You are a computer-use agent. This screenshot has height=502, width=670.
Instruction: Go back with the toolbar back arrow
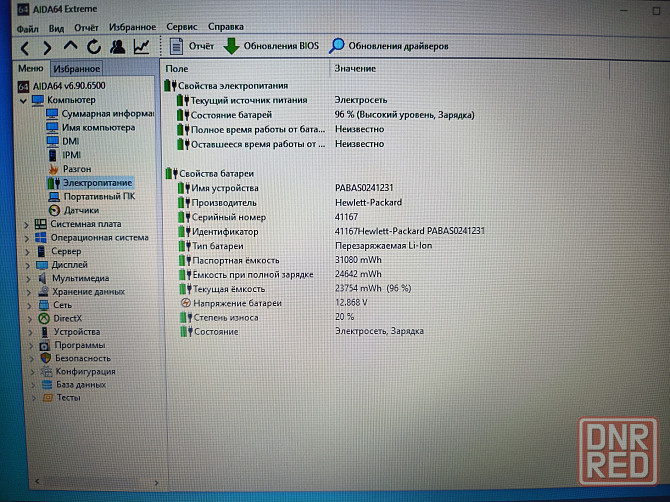25,48
